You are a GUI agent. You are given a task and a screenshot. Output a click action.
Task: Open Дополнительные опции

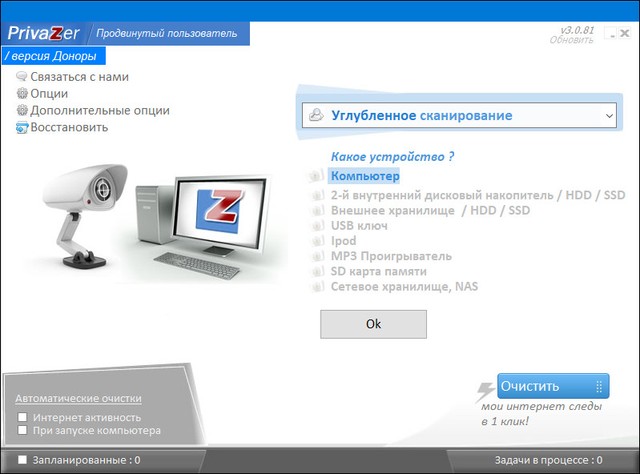click(x=100, y=110)
